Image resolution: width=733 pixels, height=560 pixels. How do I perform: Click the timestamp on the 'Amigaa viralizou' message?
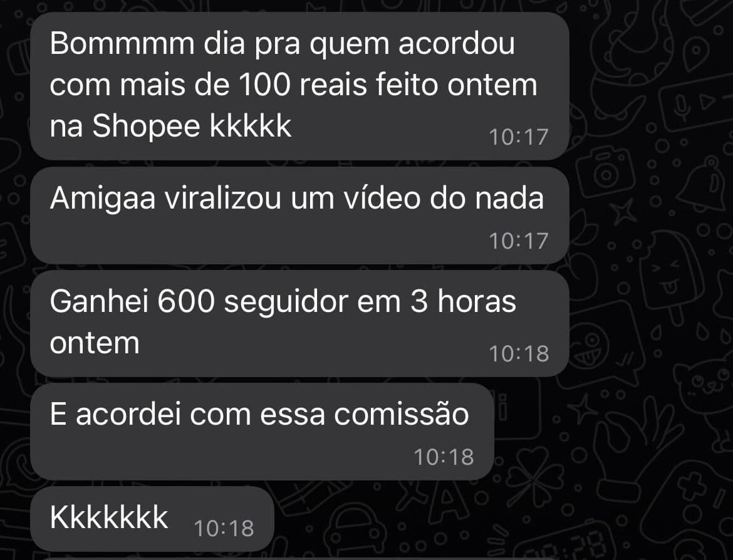point(519,241)
